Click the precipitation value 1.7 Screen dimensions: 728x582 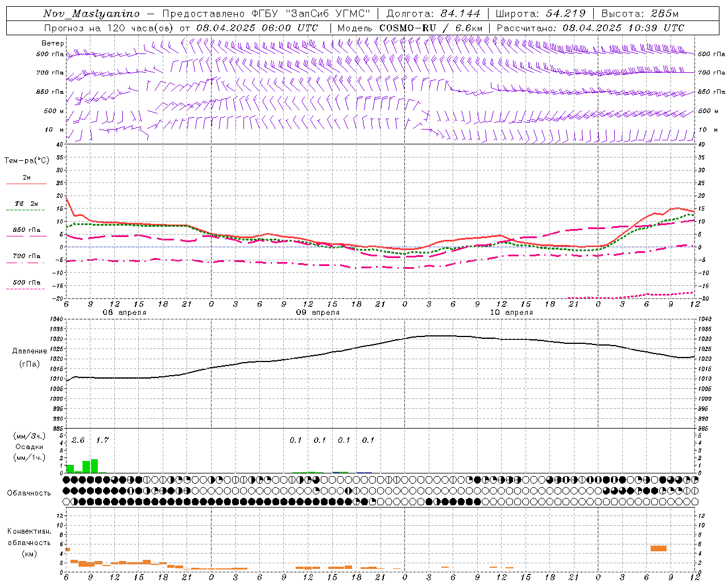click(102, 440)
